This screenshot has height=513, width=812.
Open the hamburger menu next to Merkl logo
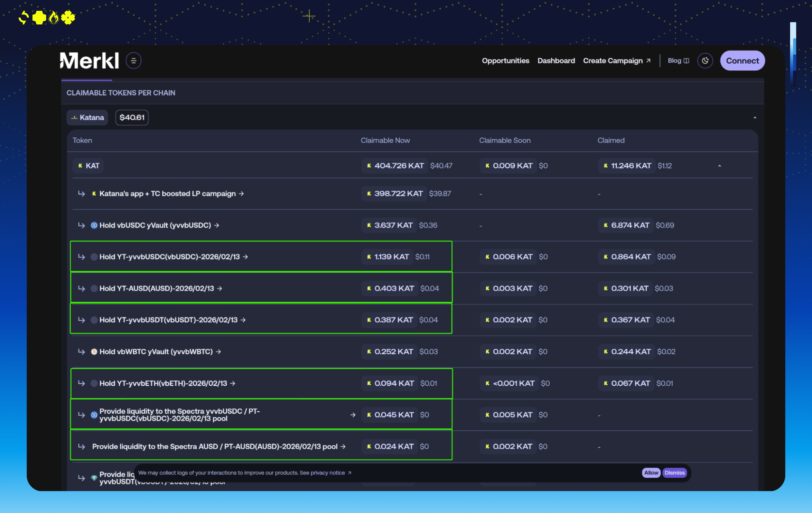134,61
